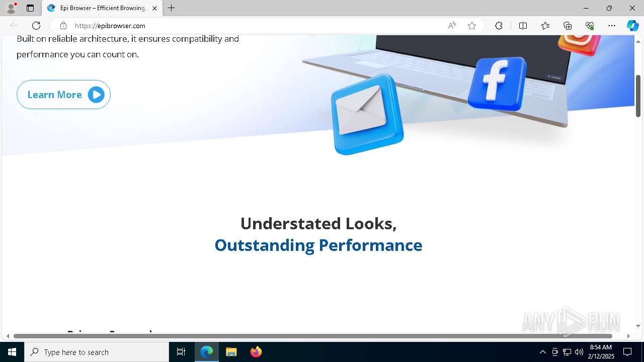Click the horizontal scrollbar thumb

tap(312, 336)
